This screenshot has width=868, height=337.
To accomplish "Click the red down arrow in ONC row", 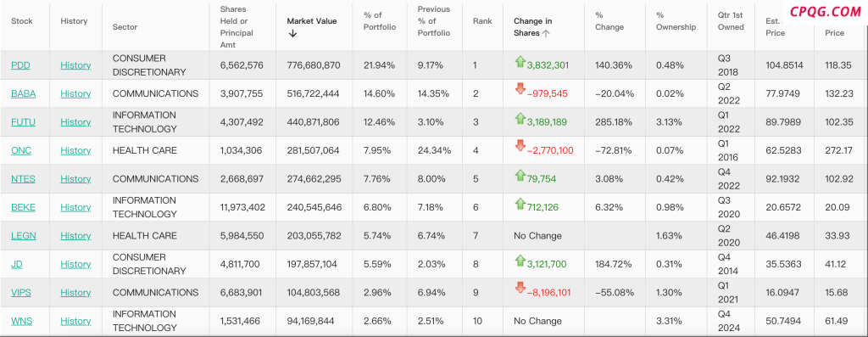I will (520, 146).
